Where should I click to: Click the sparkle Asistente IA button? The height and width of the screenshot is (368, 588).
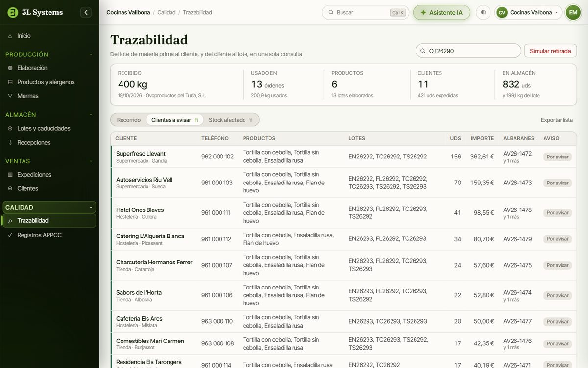pyautogui.click(x=441, y=12)
